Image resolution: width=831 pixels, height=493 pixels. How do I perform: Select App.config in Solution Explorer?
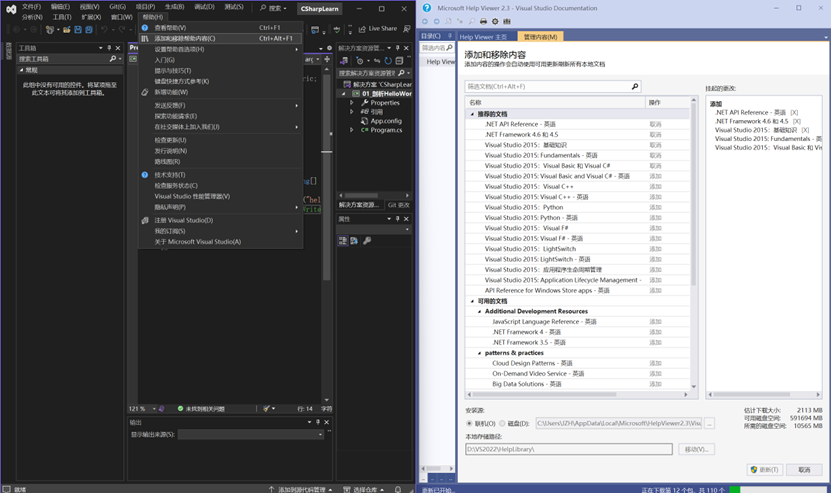[386, 121]
